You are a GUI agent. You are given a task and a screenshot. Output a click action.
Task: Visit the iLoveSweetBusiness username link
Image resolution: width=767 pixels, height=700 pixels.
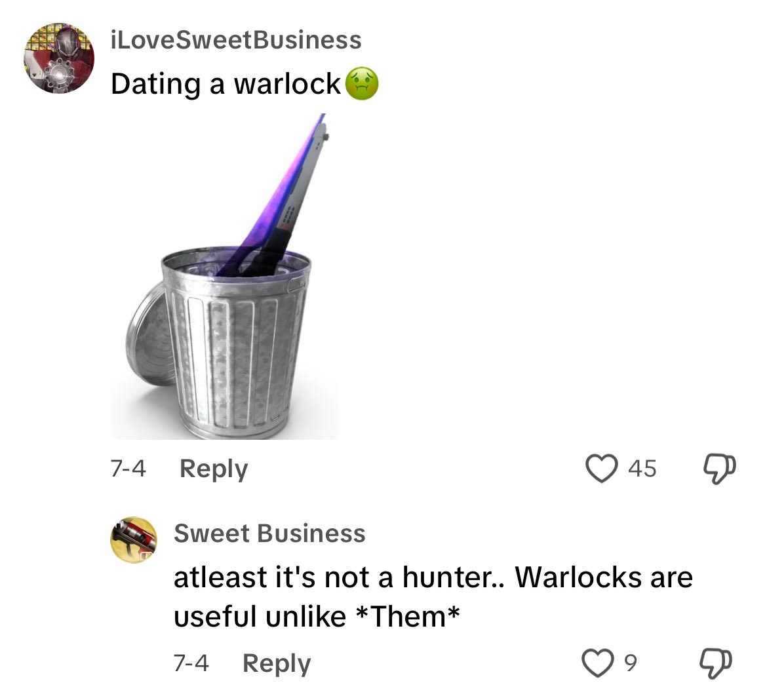[x=236, y=40]
